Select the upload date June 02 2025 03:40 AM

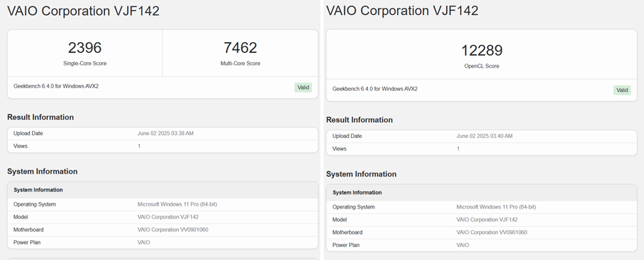pos(484,136)
